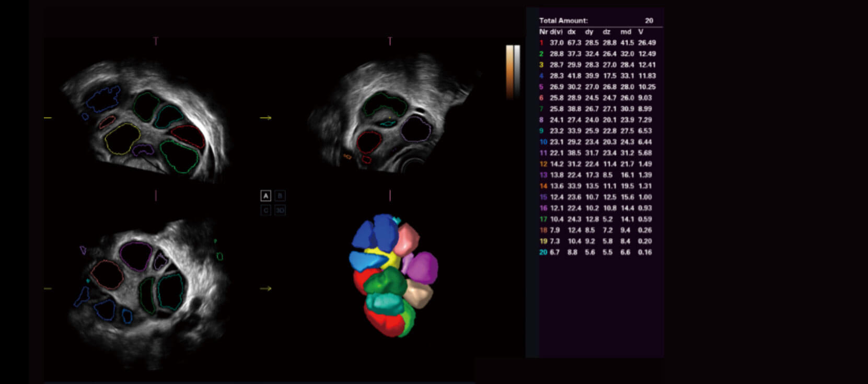Click the d(v) column header
Viewport: 868px width, 384px height.
pyautogui.click(x=556, y=32)
